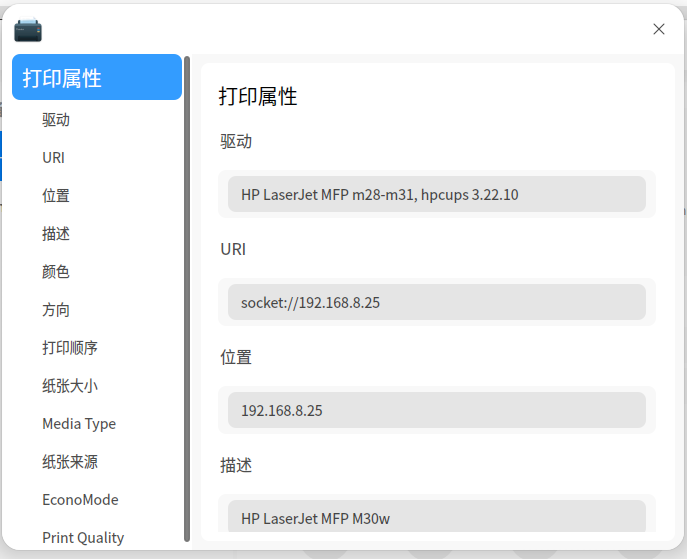Close the print properties dialog

pyautogui.click(x=659, y=29)
